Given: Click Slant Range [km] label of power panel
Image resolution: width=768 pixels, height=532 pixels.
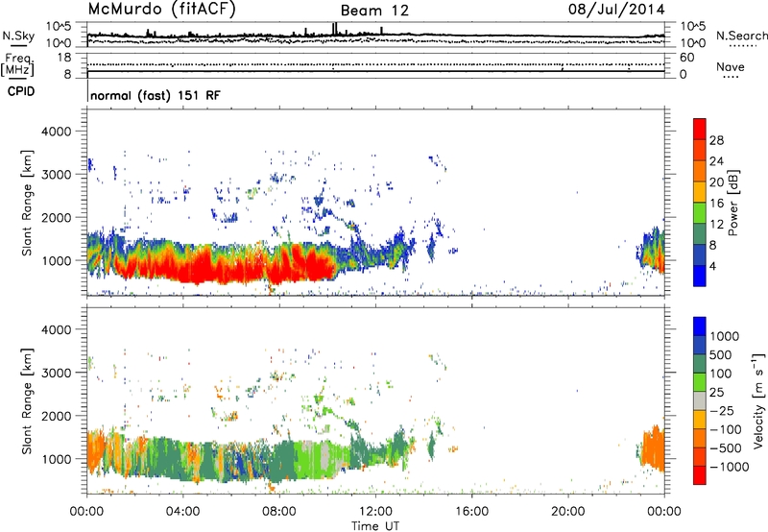Looking at the screenshot, I should click(27, 203).
